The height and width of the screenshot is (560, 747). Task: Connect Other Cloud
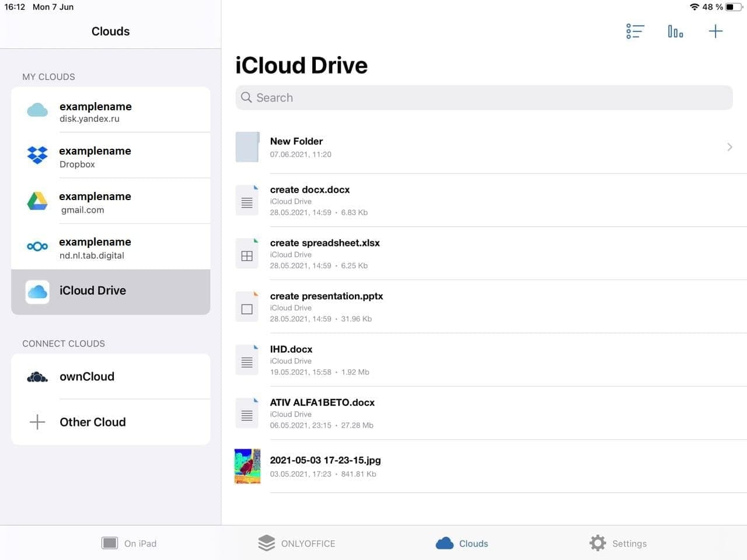[111, 422]
